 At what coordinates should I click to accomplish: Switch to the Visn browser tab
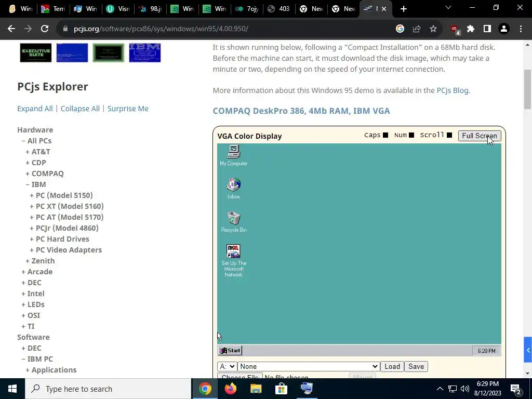[118, 9]
